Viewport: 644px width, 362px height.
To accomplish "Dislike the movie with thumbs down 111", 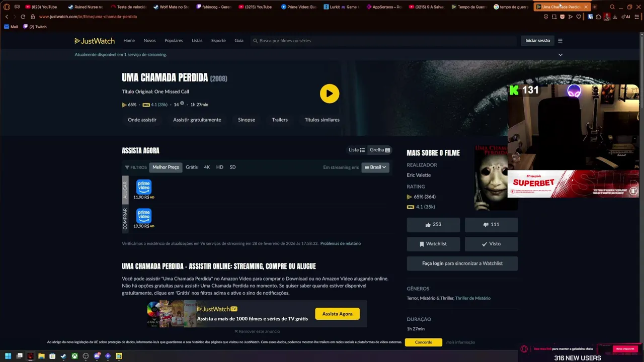I will coord(491,225).
